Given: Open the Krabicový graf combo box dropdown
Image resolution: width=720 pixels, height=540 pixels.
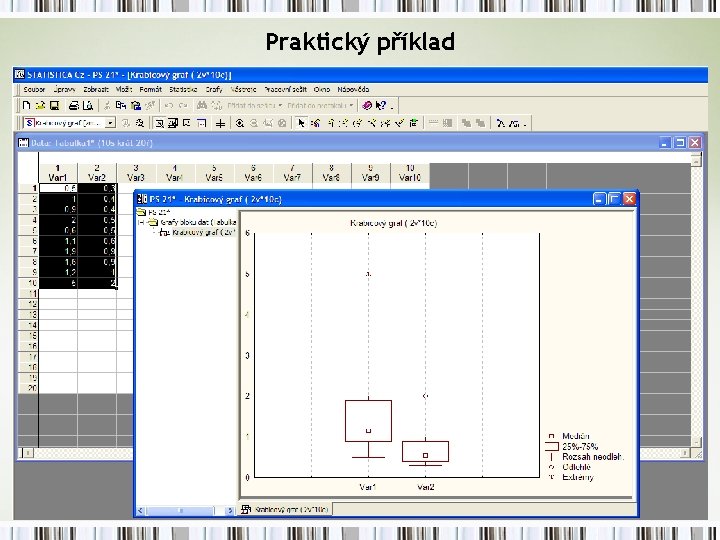Looking at the screenshot, I should (110, 123).
